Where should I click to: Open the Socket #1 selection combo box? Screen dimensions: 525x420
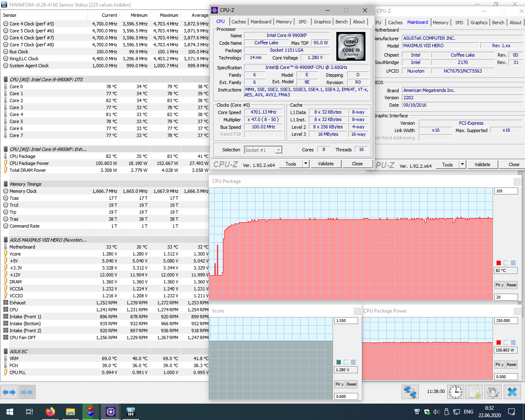tap(263, 150)
